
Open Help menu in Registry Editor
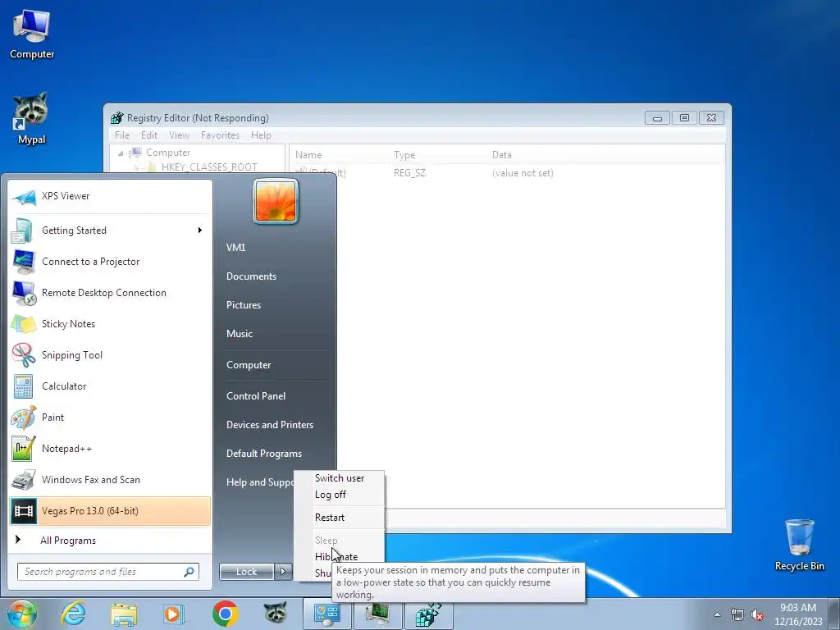click(261, 135)
